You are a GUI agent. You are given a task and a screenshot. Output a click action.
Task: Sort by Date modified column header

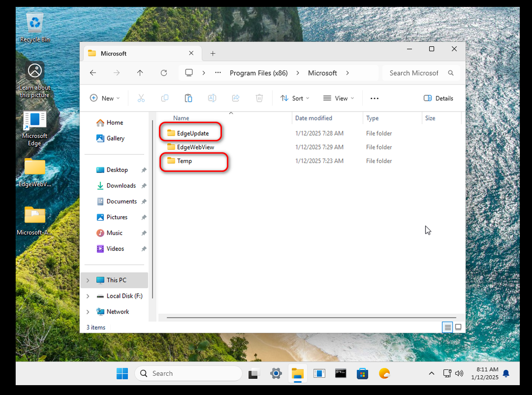coord(313,118)
